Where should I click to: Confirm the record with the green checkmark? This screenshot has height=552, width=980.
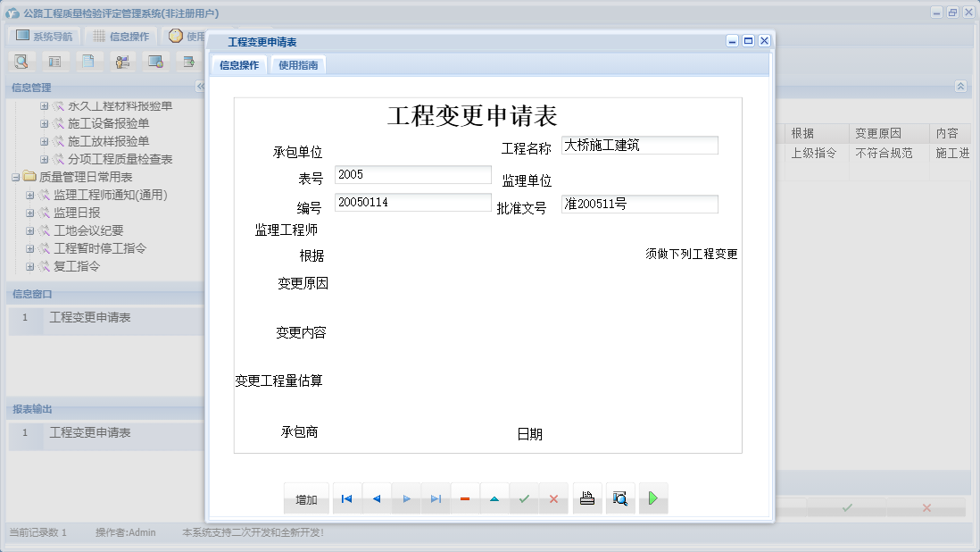coord(524,498)
